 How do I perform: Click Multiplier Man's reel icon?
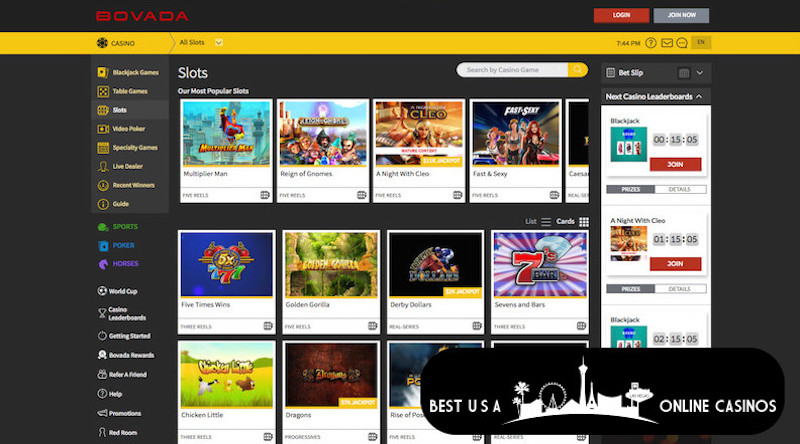pyautogui.click(x=265, y=195)
